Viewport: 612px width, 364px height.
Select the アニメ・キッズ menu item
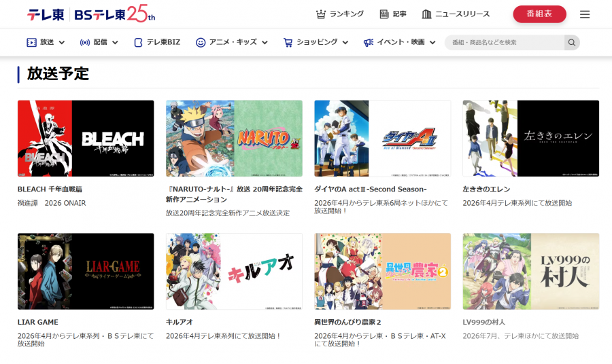[x=233, y=42]
